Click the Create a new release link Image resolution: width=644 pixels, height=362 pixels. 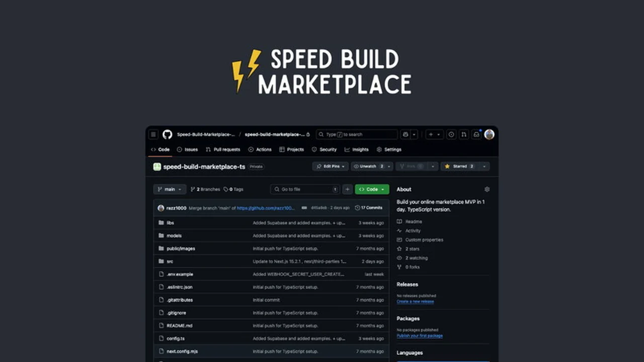pyautogui.click(x=415, y=301)
